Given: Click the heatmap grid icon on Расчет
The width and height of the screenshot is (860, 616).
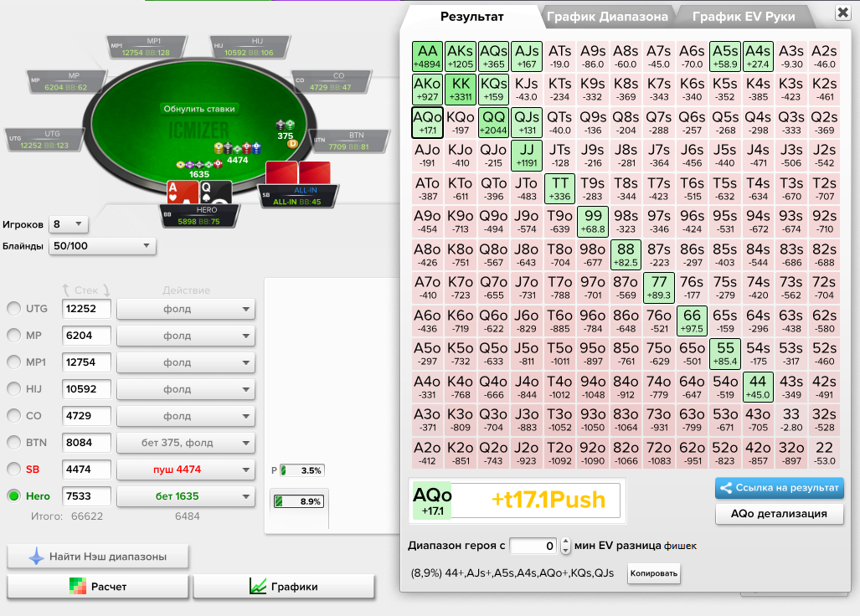Looking at the screenshot, I should pyautogui.click(x=78, y=587).
